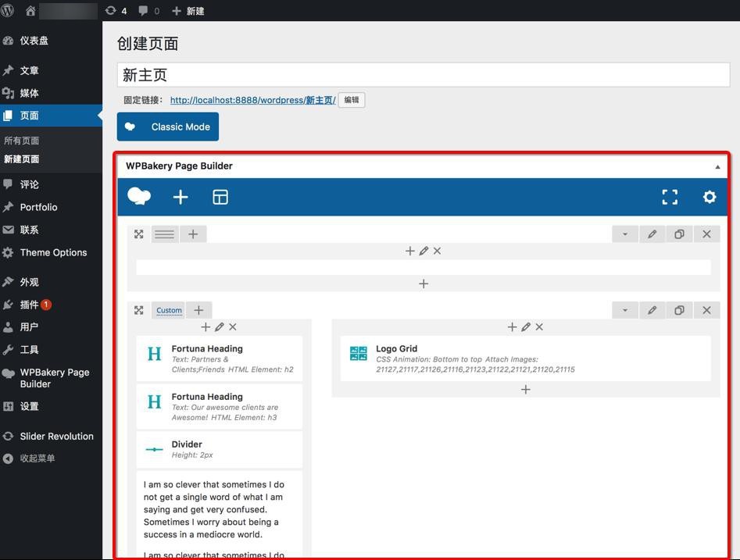Edit the column containing Logo Grid

point(526,327)
